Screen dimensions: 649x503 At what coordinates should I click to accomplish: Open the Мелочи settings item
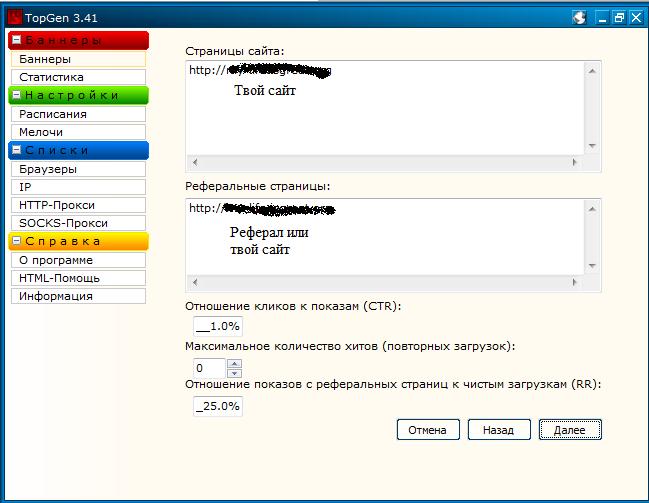[x=78, y=132]
